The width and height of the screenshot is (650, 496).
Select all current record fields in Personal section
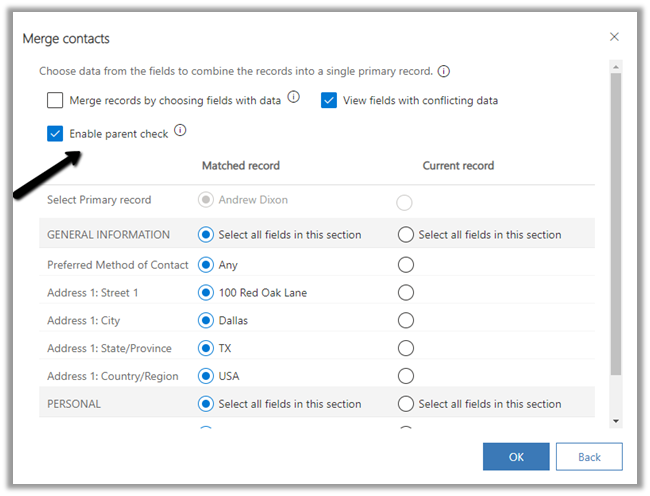point(406,404)
